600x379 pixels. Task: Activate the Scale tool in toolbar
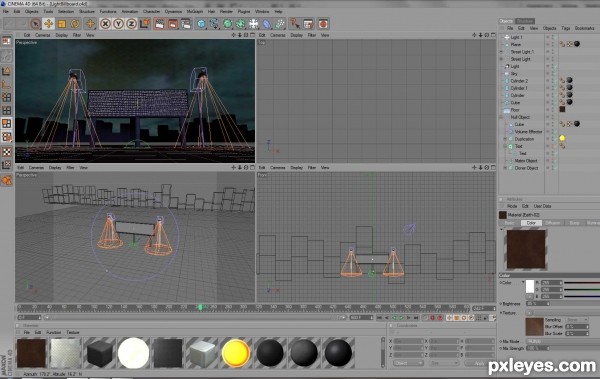pos(62,24)
